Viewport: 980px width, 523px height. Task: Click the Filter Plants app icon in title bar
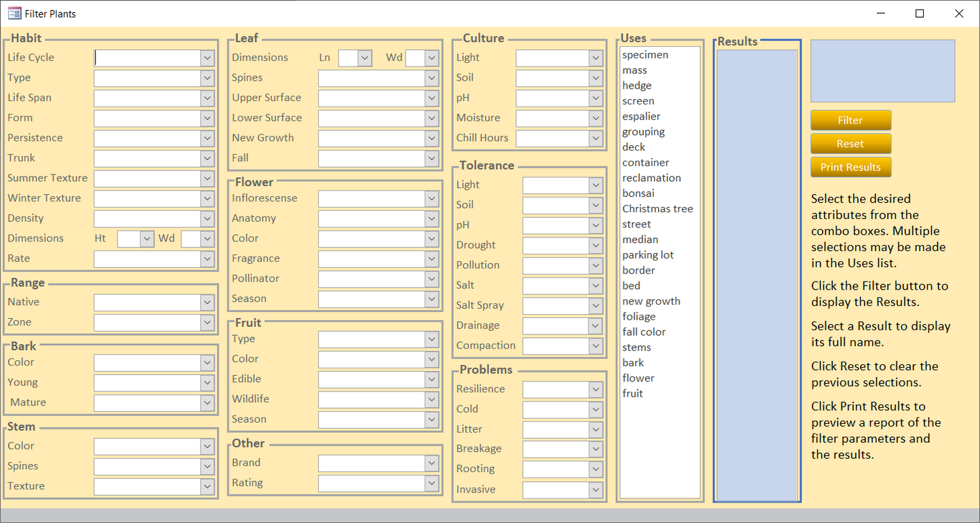click(14, 14)
